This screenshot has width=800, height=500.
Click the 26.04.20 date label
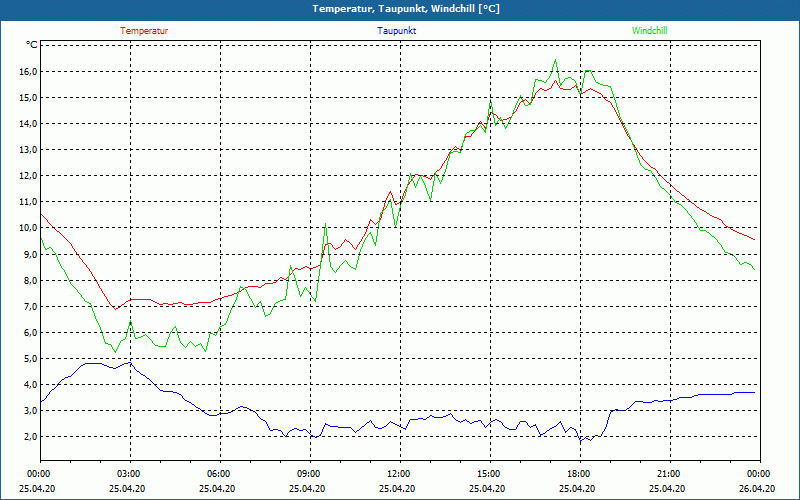pyautogui.click(x=757, y=488)
